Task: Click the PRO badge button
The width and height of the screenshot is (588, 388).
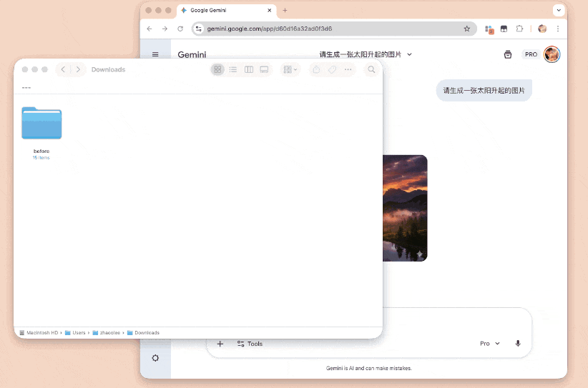Action: coord(530,54)
